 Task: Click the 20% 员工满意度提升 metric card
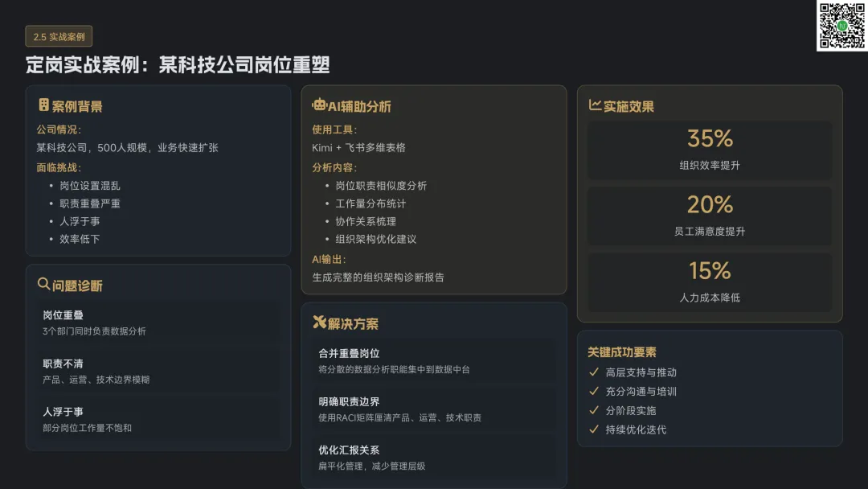coord(710,216)
